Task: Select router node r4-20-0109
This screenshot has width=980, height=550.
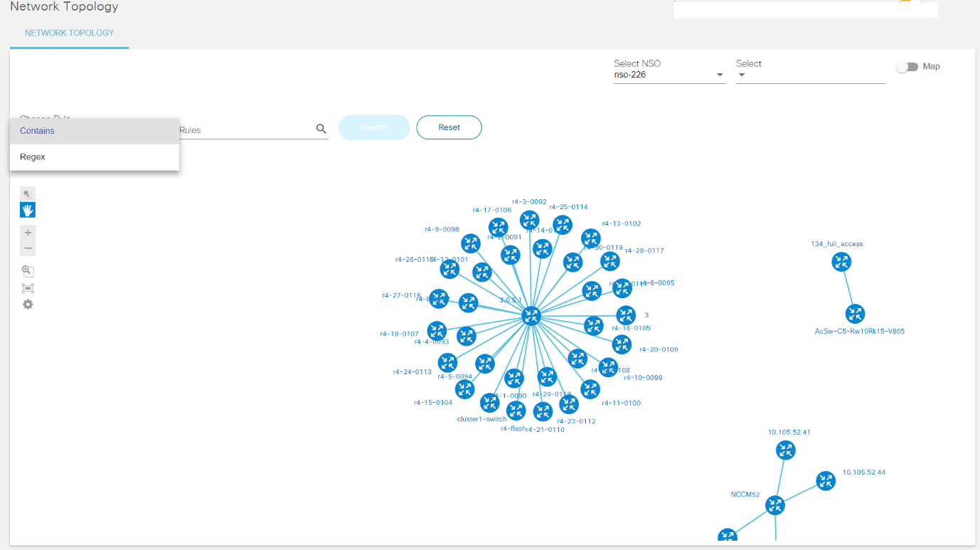Action: 622,344
